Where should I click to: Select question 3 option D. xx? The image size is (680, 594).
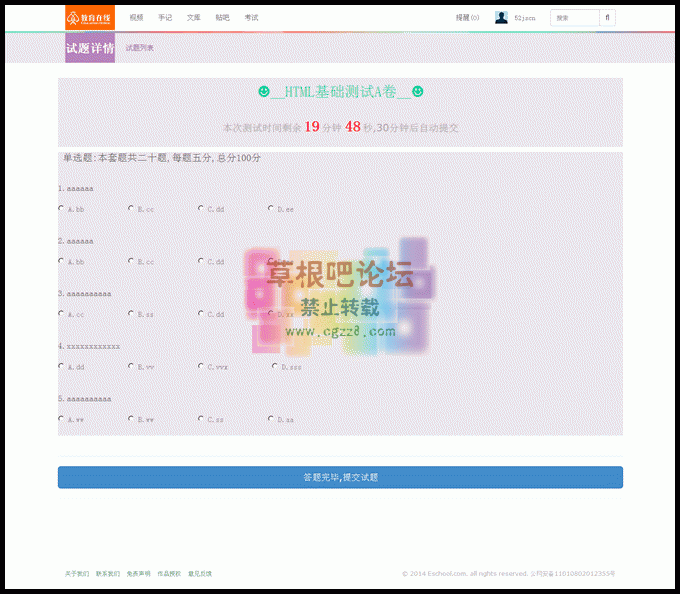click(271, 313)
